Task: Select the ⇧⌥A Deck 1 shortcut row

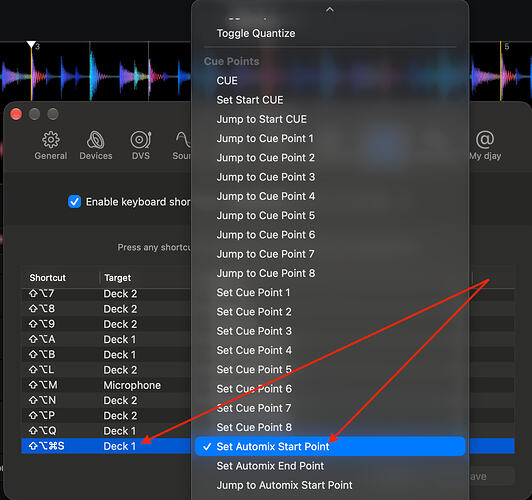Action: pos(106,340)
